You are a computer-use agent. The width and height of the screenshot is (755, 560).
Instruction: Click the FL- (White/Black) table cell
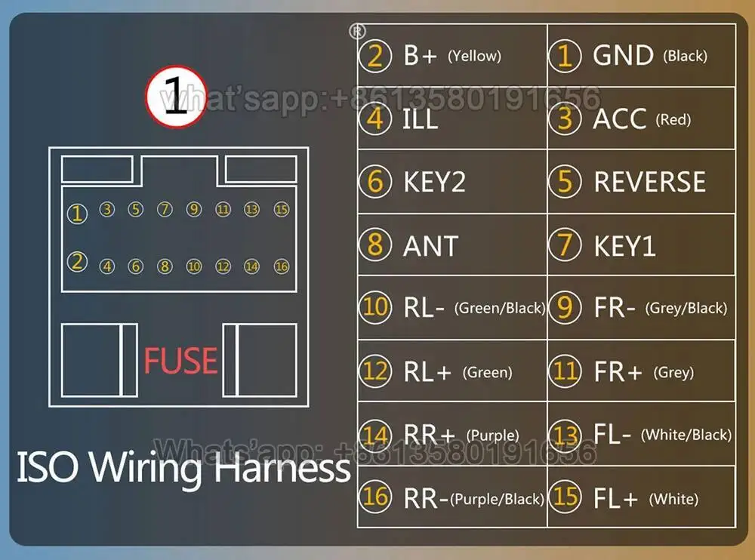tap(641, 434)
